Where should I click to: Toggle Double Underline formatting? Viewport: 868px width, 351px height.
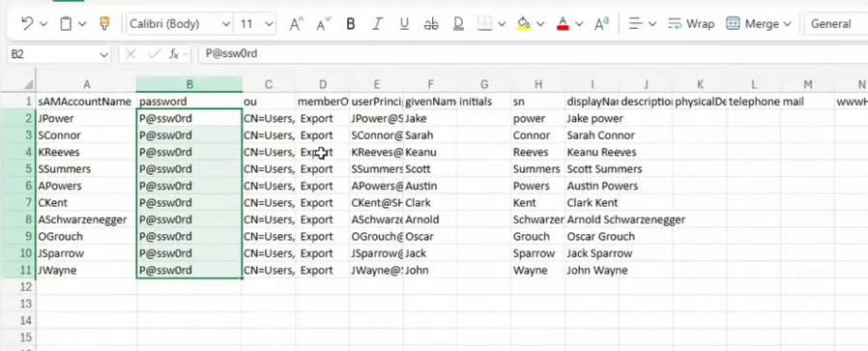click(x=458, y=24)
